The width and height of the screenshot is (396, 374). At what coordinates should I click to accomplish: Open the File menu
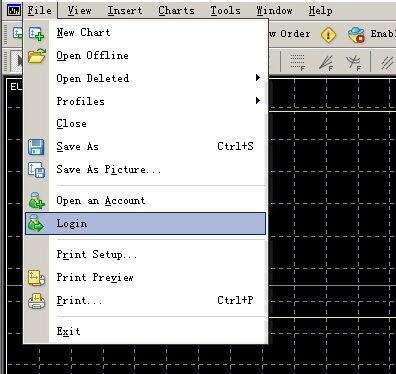[x=40, y=10]
